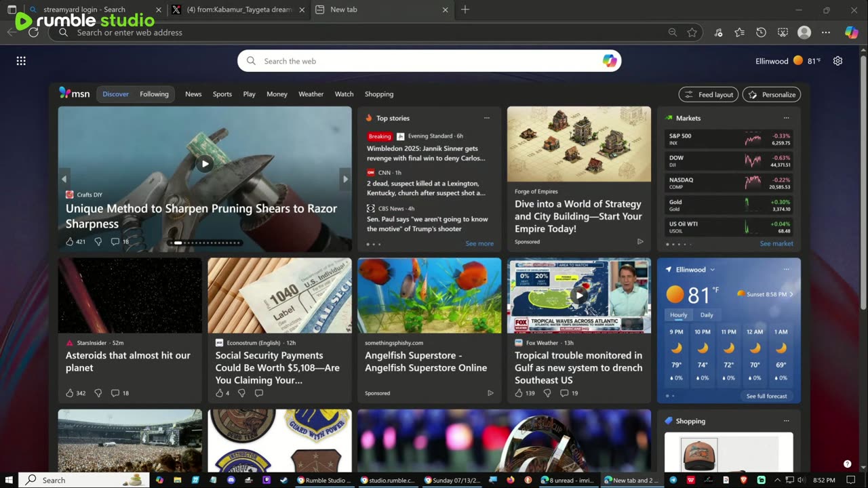Viewport: 868px width, 488px height.
Task: Open the S&P 500 market row
Action: click(729, 140)
